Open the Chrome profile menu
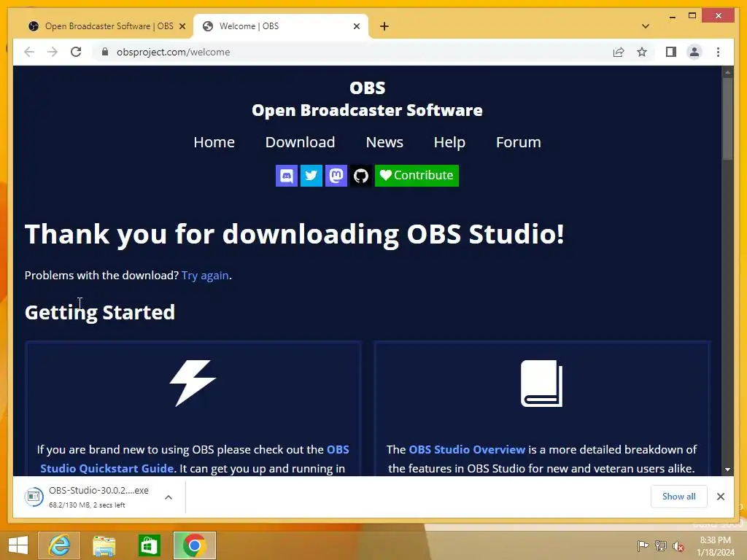747x560 pixels. pyautogui.click(x=694, y=52)
